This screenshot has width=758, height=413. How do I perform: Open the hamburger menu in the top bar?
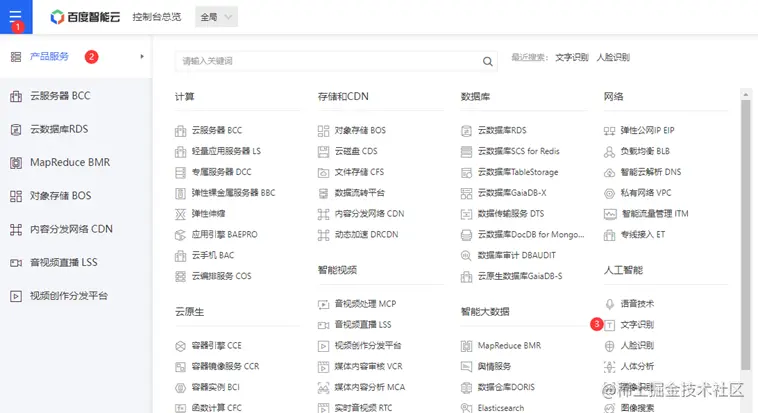click(16, 16)
